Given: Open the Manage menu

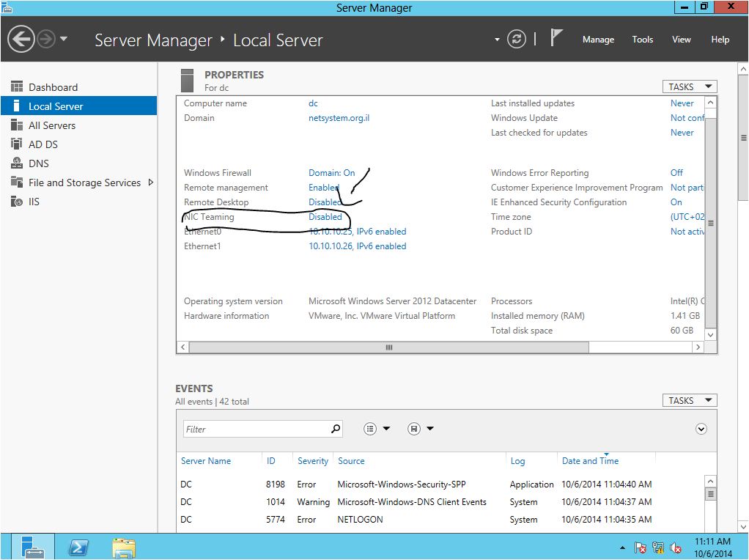Looking at the screenshot, I should pos(598,40).
